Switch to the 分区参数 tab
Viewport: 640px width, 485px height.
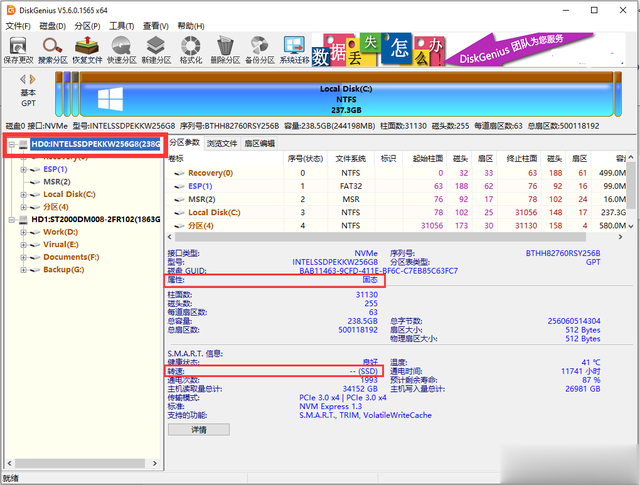coord(184,142)
